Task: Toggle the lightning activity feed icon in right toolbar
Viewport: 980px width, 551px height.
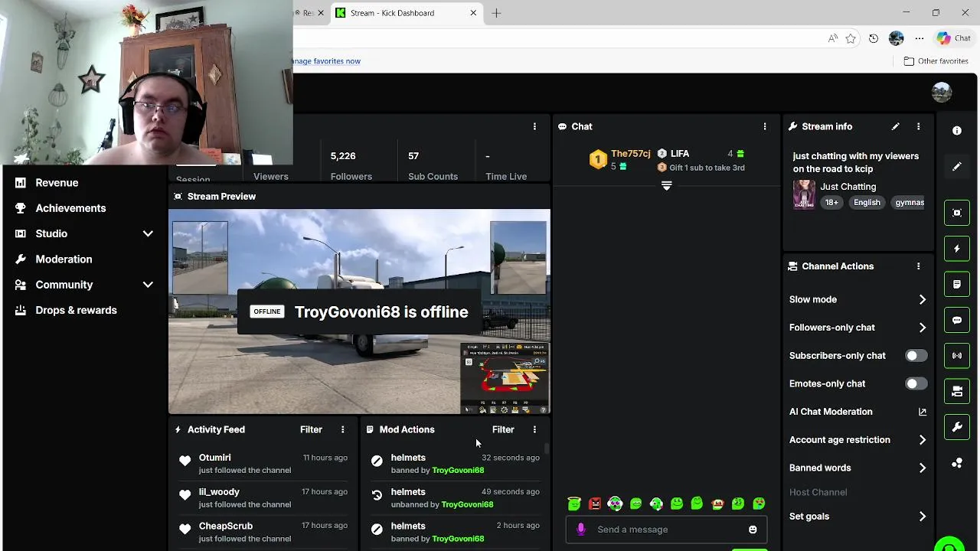Action: coord(957,249)
